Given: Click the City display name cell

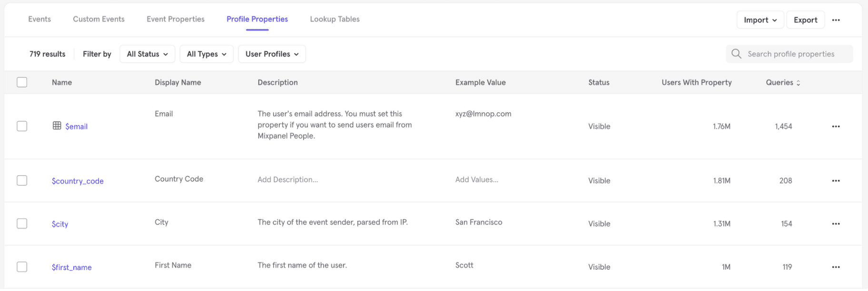Looking at the screenshot, I should tap(161, 222).
